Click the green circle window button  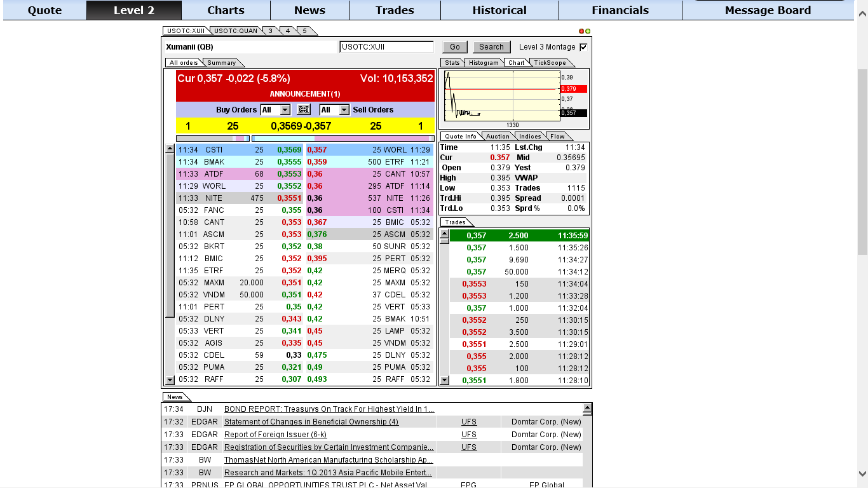point(588,31)
